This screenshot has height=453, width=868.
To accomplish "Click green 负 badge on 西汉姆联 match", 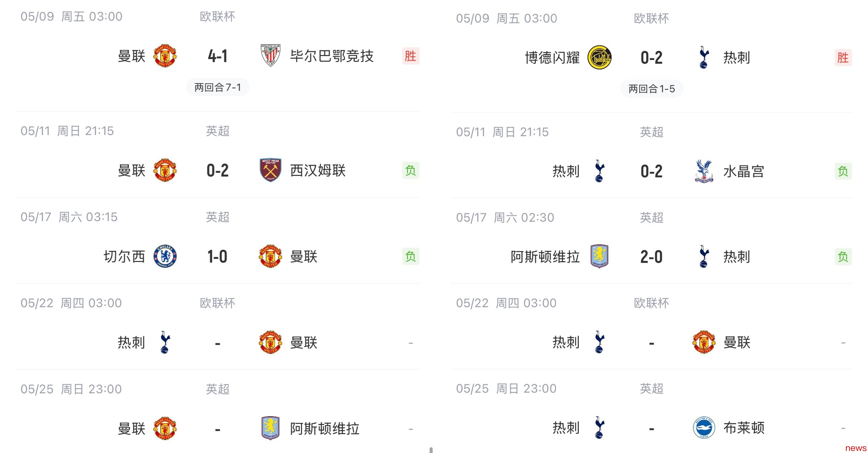I will [x=411, y=170].
